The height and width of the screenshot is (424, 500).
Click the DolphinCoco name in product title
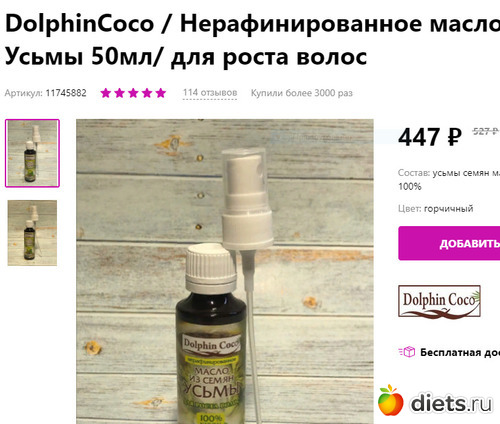click(80, 24)
